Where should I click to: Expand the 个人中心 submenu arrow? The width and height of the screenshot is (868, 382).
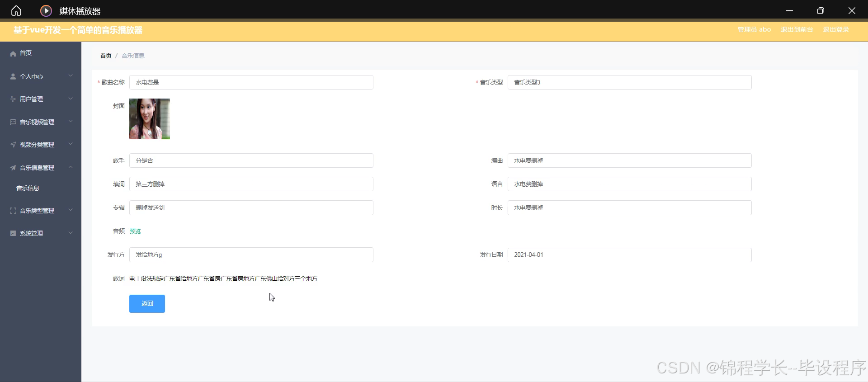71,76
